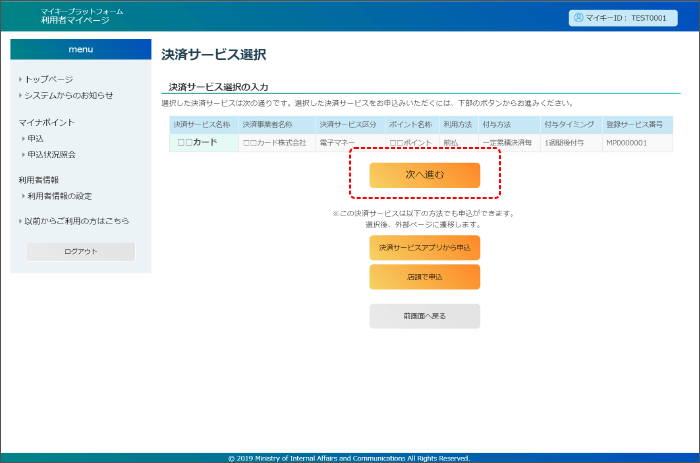Click the 利用者情報 menu group label

38,180
